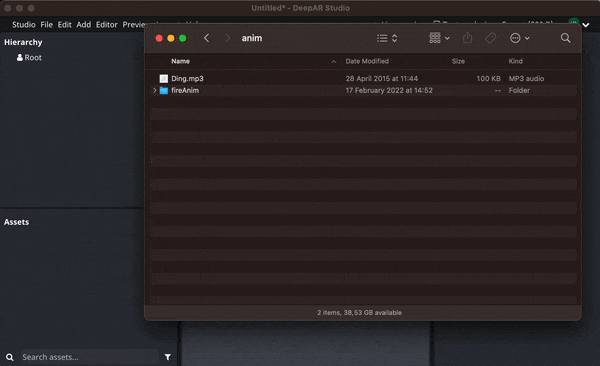
Task: Select the Root node in Hierarchy
Action: (x=29, y=57)
